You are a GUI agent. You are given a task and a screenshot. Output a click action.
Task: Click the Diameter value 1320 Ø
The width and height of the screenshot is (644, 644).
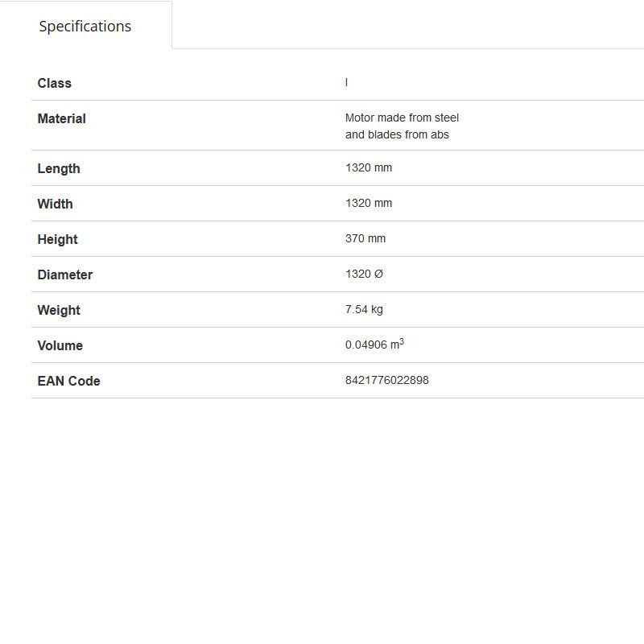(x=364, y=274)
